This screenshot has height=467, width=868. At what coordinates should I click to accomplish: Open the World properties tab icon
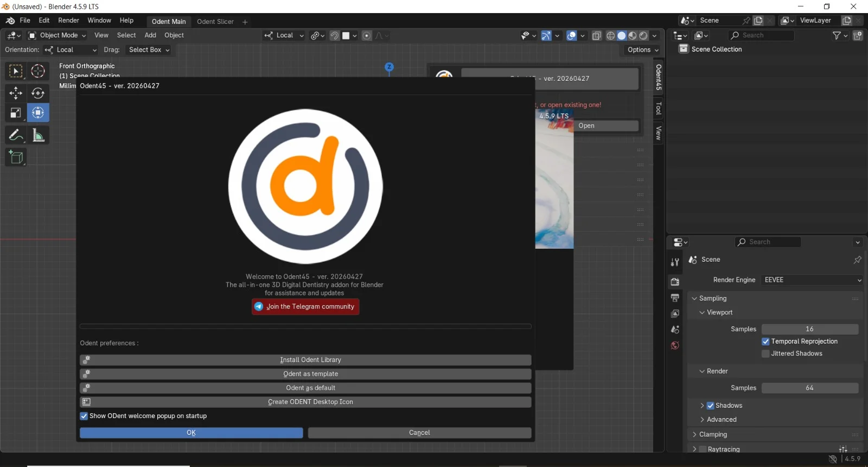point(675,345)
